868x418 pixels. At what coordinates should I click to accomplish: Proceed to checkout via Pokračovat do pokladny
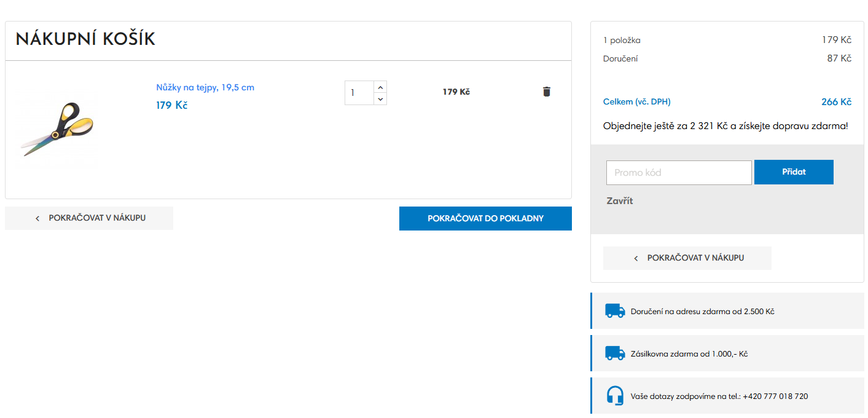click(x=485, y=218)
